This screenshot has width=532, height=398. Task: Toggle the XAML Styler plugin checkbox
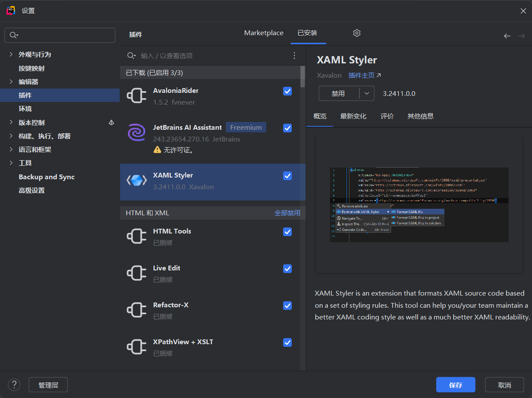[287, 176]
